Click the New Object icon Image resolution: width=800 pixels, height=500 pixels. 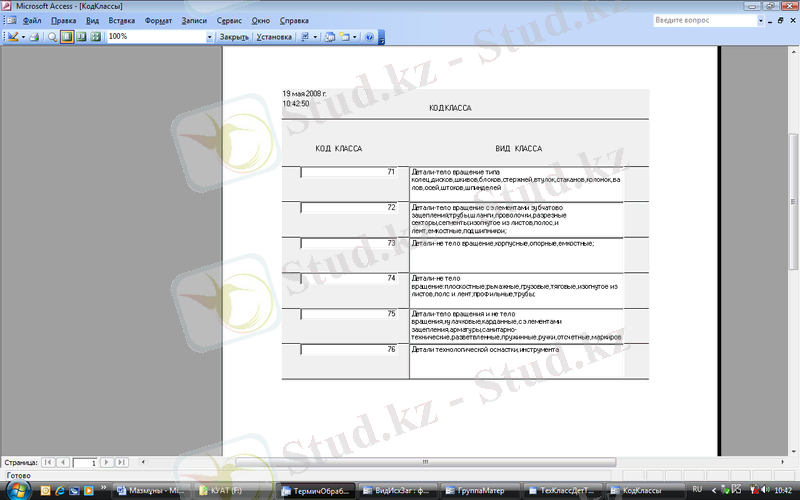(345, 37)
